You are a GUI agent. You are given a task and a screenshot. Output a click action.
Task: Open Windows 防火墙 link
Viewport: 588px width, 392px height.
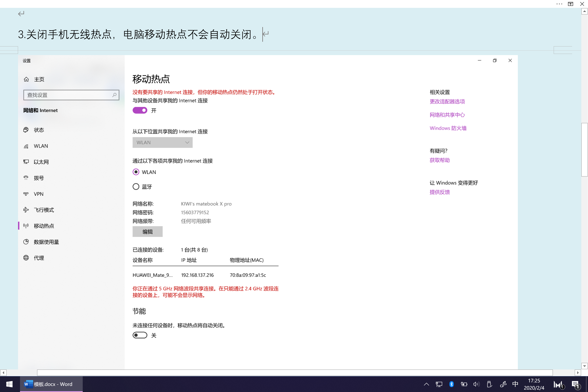click(448, 128)
